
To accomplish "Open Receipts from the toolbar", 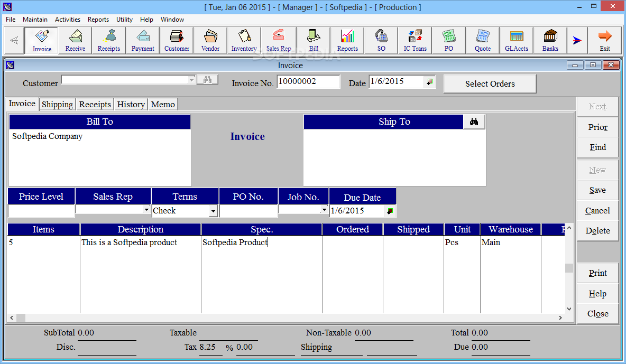I will pos(108,40).
